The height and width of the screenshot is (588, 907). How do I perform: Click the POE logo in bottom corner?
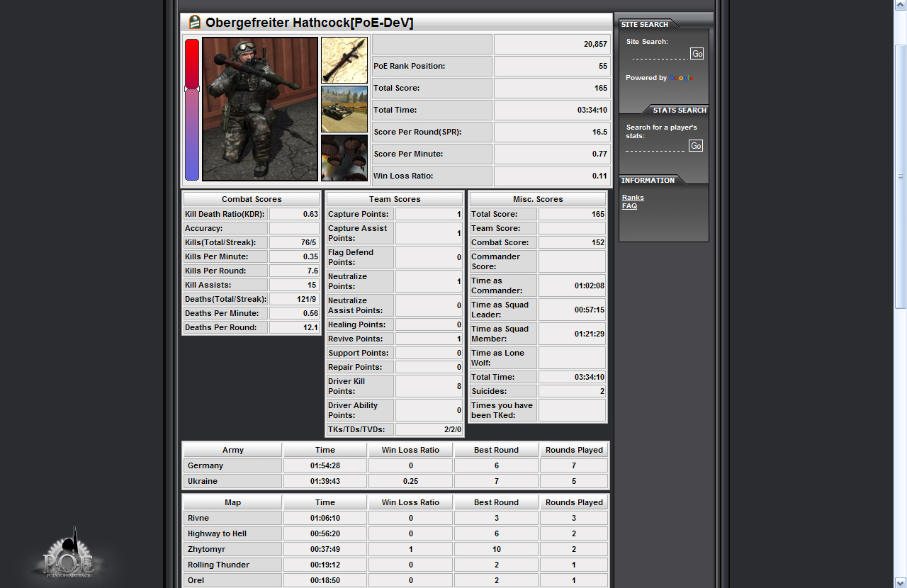click(x=68, y=554)
